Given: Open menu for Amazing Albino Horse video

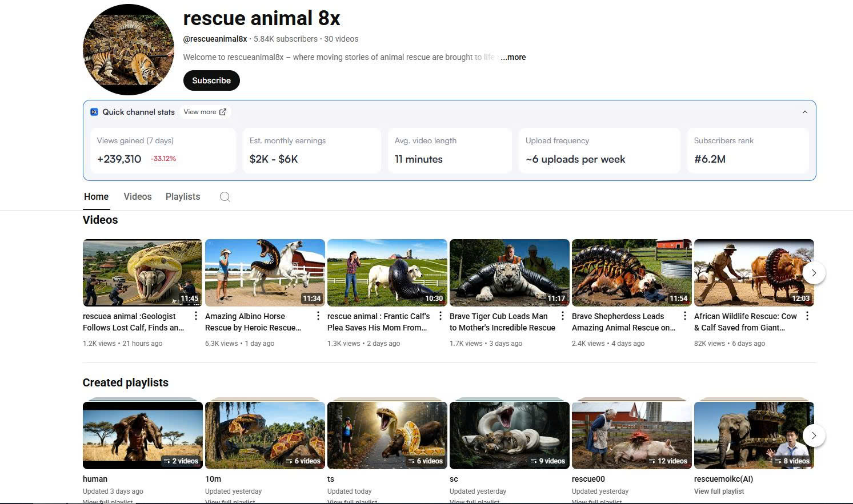Looking at the screenshot, I should [x=318, y=316].
